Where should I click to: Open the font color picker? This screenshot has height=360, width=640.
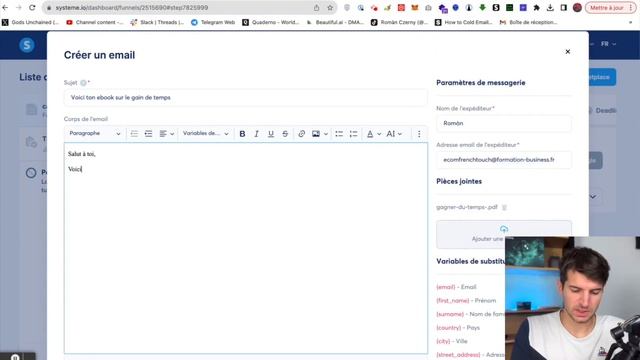[373, 133]
